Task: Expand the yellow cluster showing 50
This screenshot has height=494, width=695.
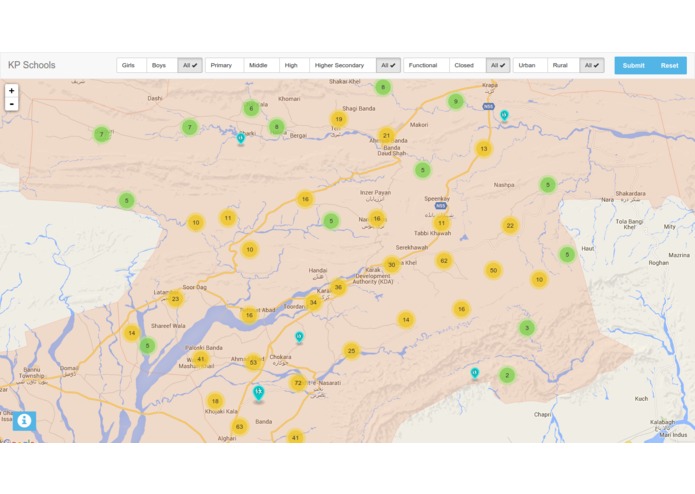Action: pyautogui.click(x=493, y=270)
